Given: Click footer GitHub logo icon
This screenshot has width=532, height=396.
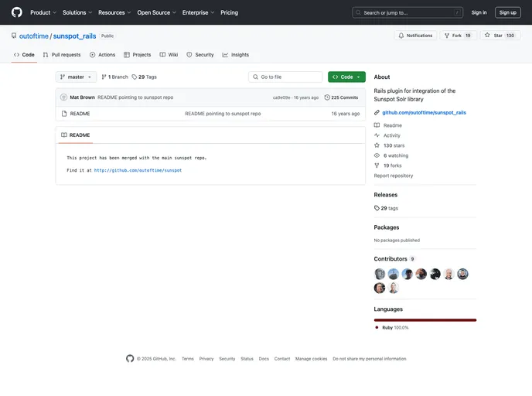Looking at the screenshot, I should pos(130,358).
